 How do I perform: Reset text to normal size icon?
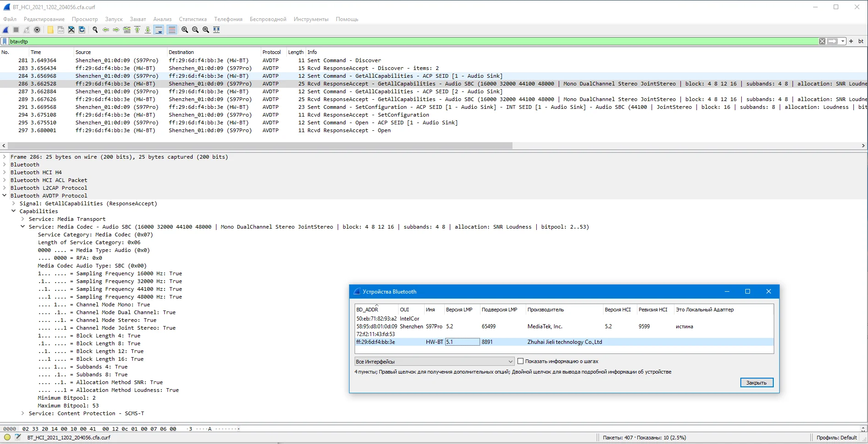click(x=206, y=30)
